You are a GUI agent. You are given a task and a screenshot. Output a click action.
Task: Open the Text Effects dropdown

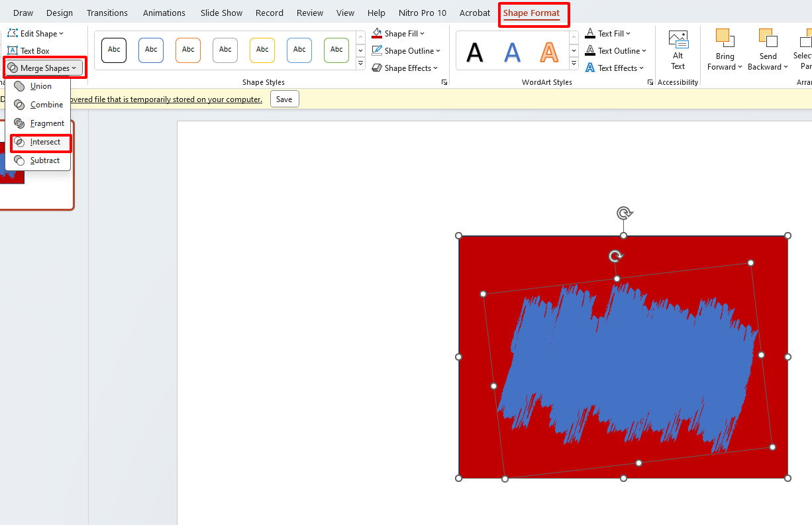click(614, 68)
